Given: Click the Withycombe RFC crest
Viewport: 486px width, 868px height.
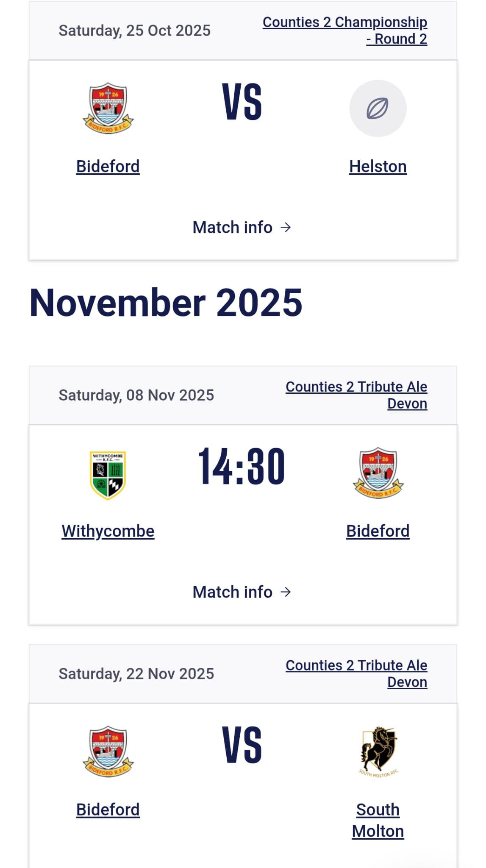Looking at the screenshot, I should [108, 475].
